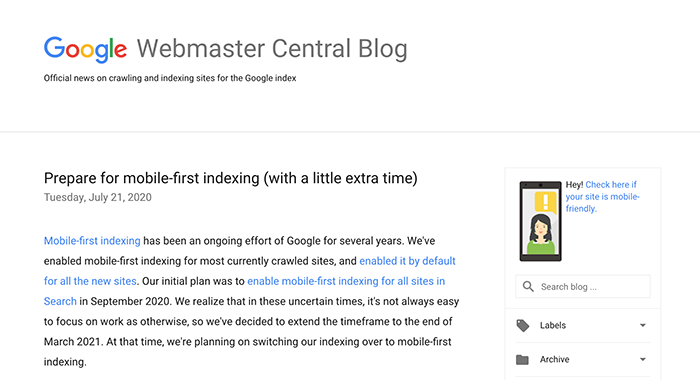Image resolution: width=700 pixels, height=380 pixels.
Task: Click the mobile phone illustration
Action: tap(541, 221)
